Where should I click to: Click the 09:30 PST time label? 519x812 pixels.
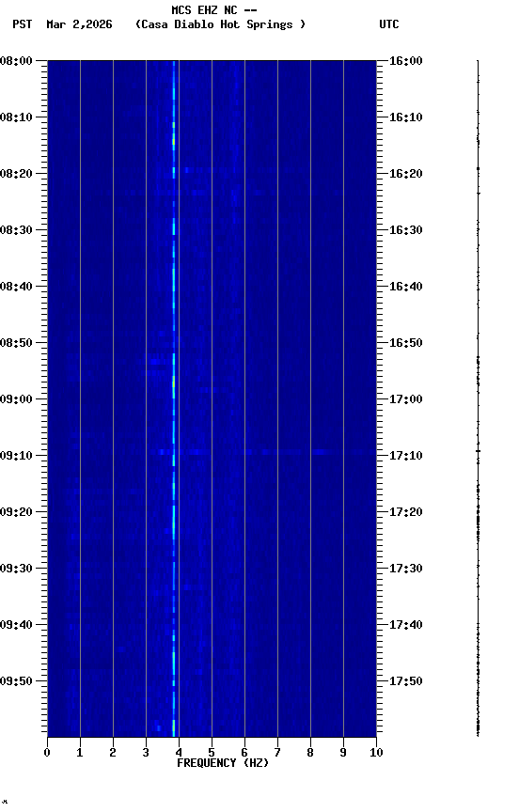tap(16, 569)
